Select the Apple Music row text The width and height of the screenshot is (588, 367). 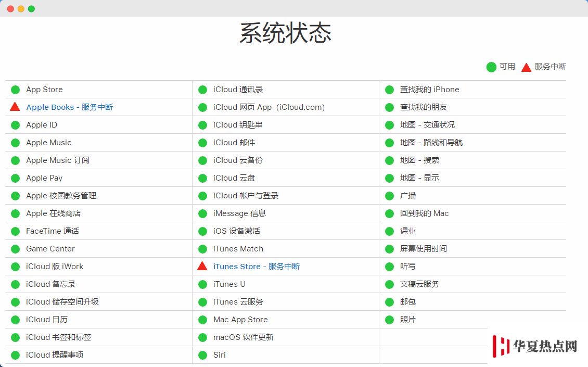tap(49, 143)
